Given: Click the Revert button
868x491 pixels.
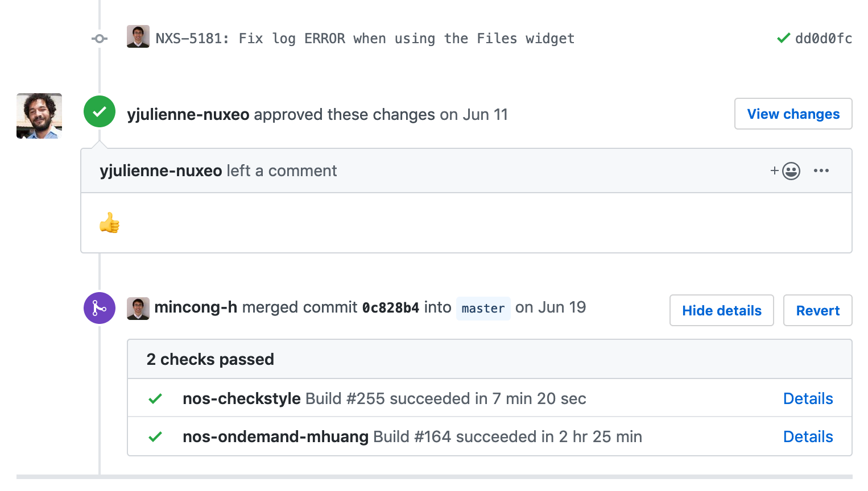Looking at the screenshot, I should point(817,310).
